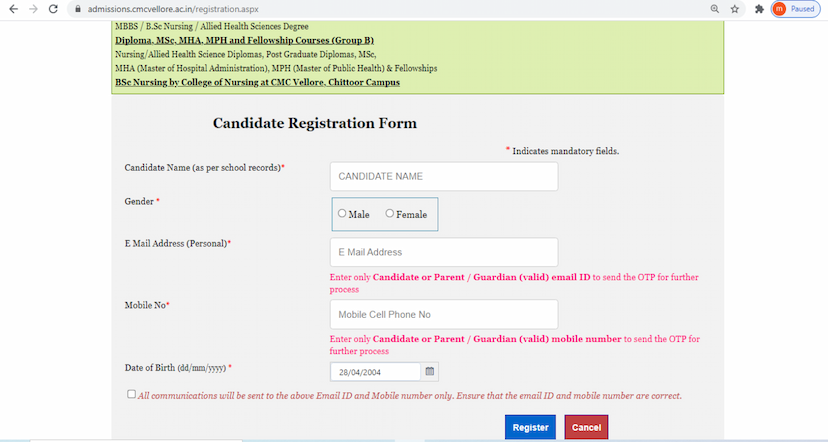Open the browser zoom magnifier icon

tap(714, 8)
